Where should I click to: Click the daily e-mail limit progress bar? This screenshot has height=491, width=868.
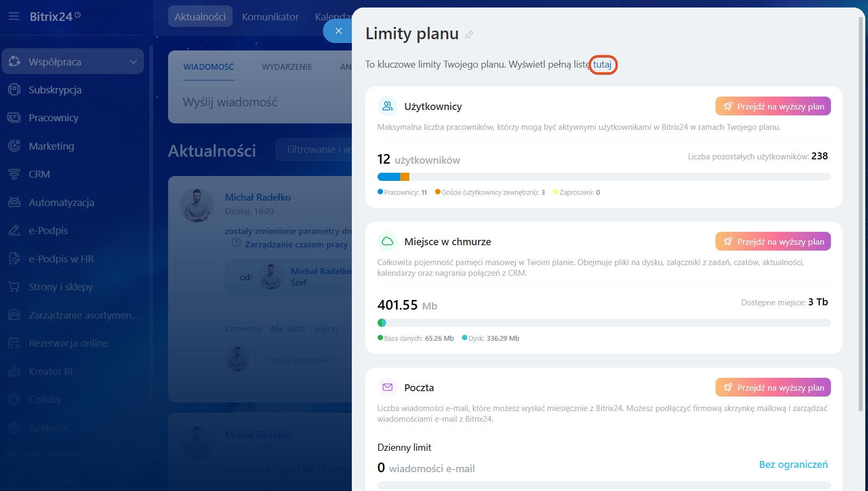tap(604, 485)
